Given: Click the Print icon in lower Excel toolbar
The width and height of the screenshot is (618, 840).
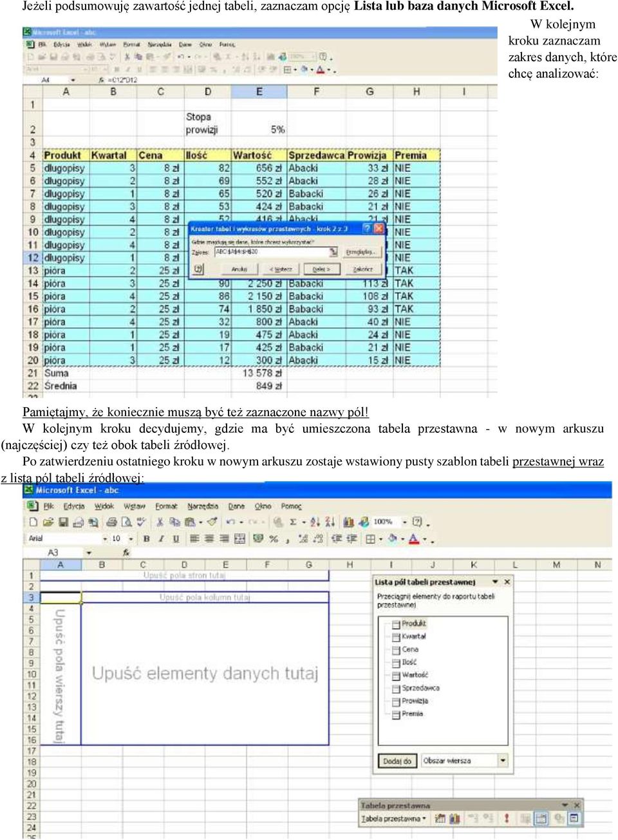Looking at the screenshot, I should [111, 522].
